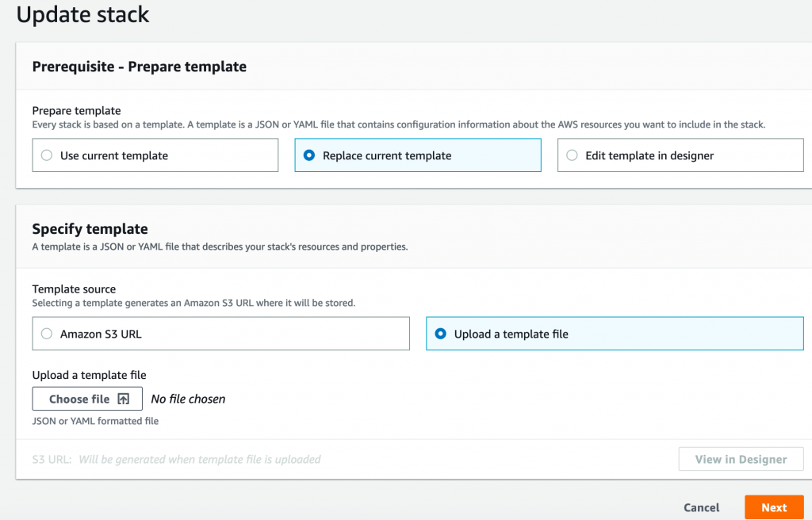
Task: Click the Amazon S3 URL storage description text
Action: point(193,303)
